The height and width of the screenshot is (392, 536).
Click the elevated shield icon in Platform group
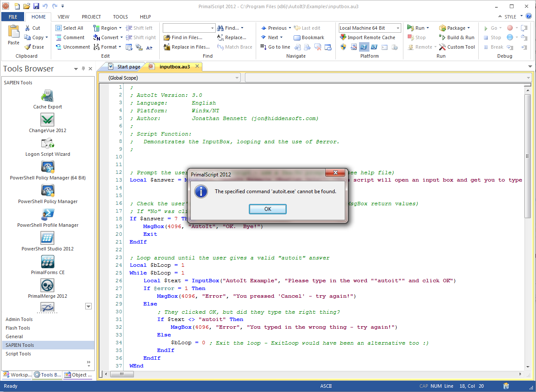343,47
